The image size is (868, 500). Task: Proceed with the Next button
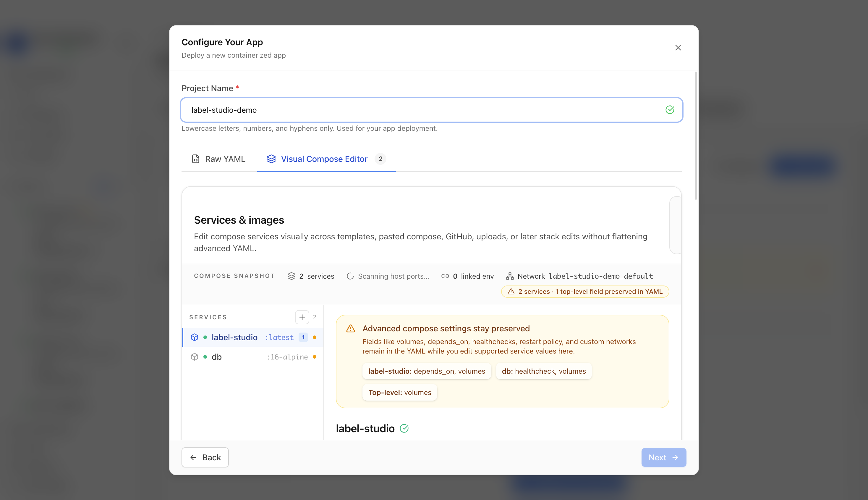point(663,457)
